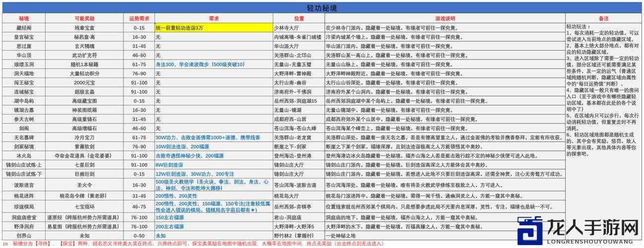Select the 野泽洞府 cell

click(x=23, y=226)
